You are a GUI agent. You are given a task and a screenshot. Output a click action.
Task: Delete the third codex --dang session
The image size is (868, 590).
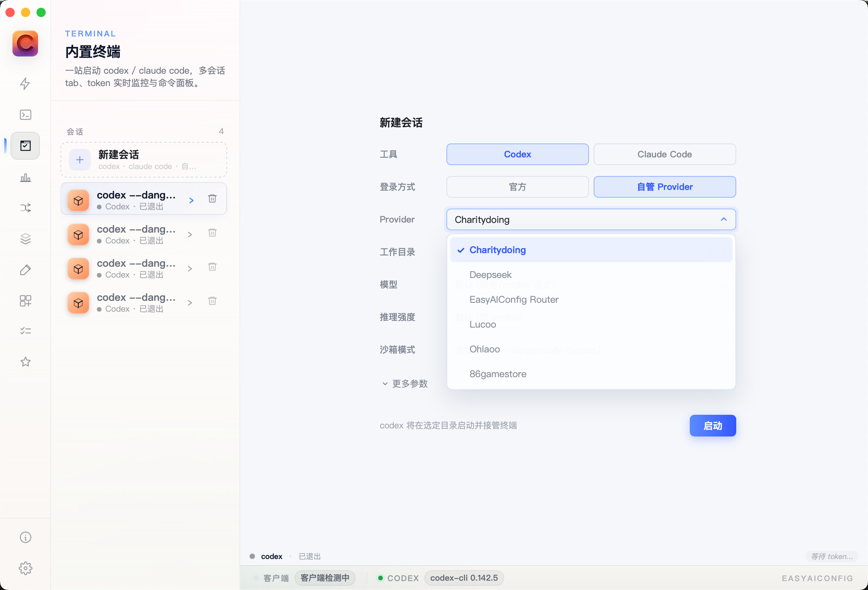[212, 267]
